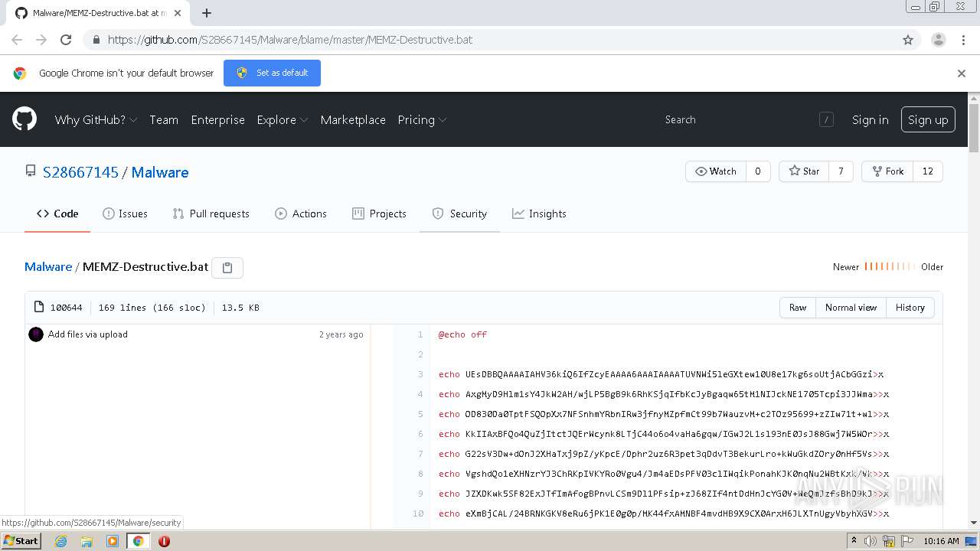Click the repository book icon
This screenshot has height=551, width=980.
point(31,171)
